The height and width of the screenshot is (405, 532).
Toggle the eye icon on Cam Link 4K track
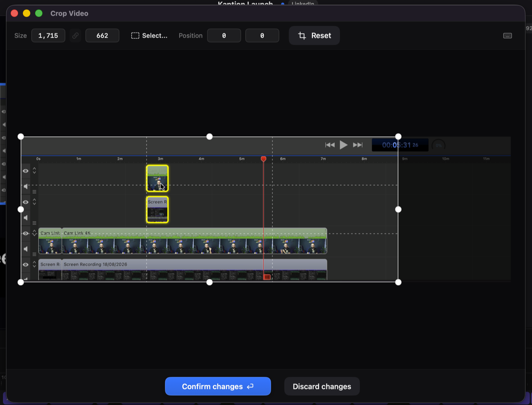pos(25,233)
